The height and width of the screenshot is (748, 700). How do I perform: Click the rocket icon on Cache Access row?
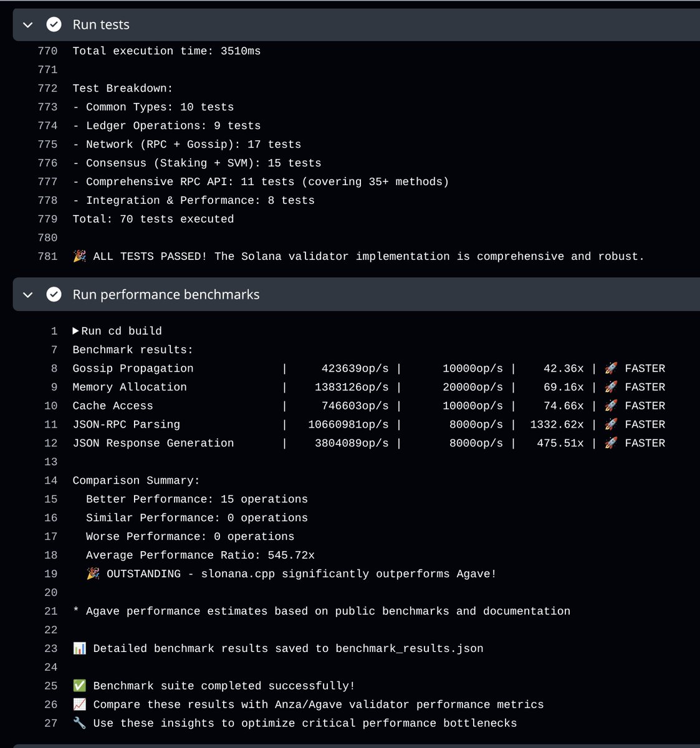611,406
